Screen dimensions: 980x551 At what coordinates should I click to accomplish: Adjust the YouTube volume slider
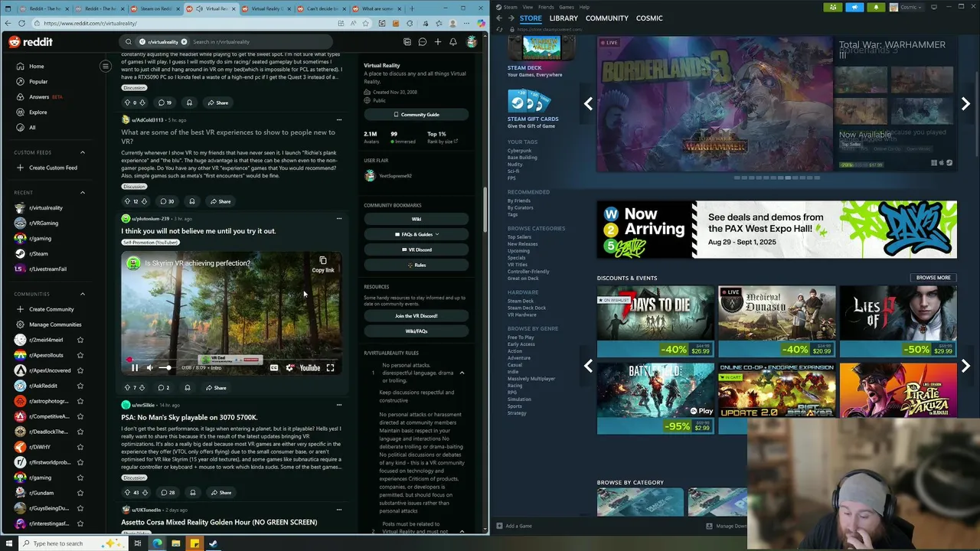(x=165, y=368)
